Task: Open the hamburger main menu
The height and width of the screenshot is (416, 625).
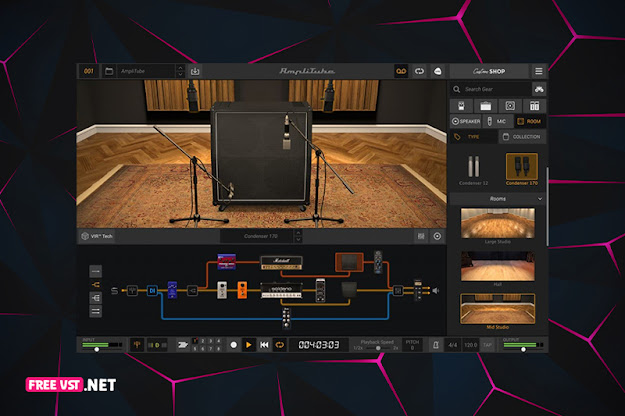Action: 539,71
